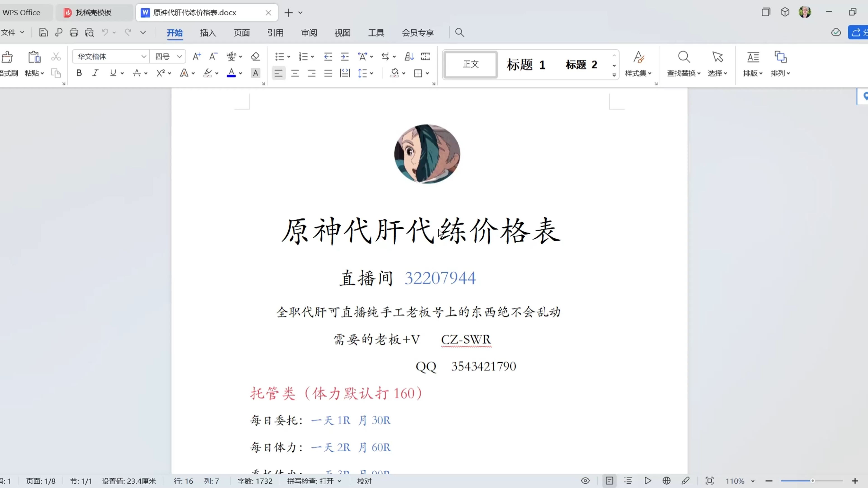Click the circular avatar image in document
The width and height of the screenshot is (868, 488).
point(427,154)
